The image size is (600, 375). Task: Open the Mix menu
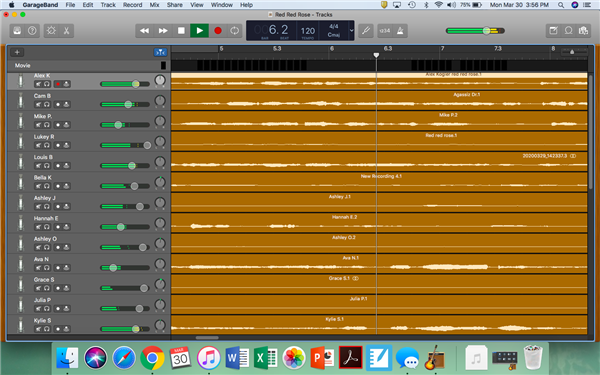coord(155,5)
